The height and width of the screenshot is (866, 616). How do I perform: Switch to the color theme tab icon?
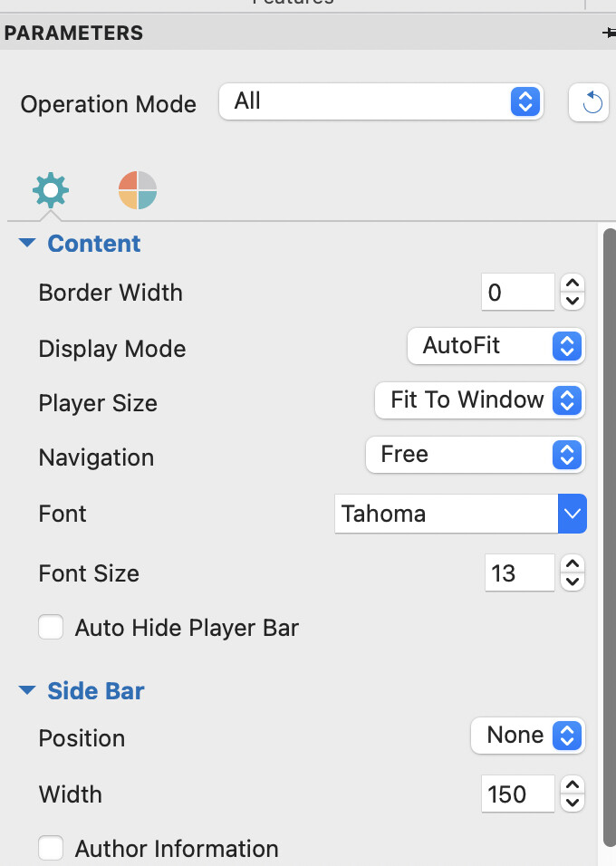[x=138, y=190]
